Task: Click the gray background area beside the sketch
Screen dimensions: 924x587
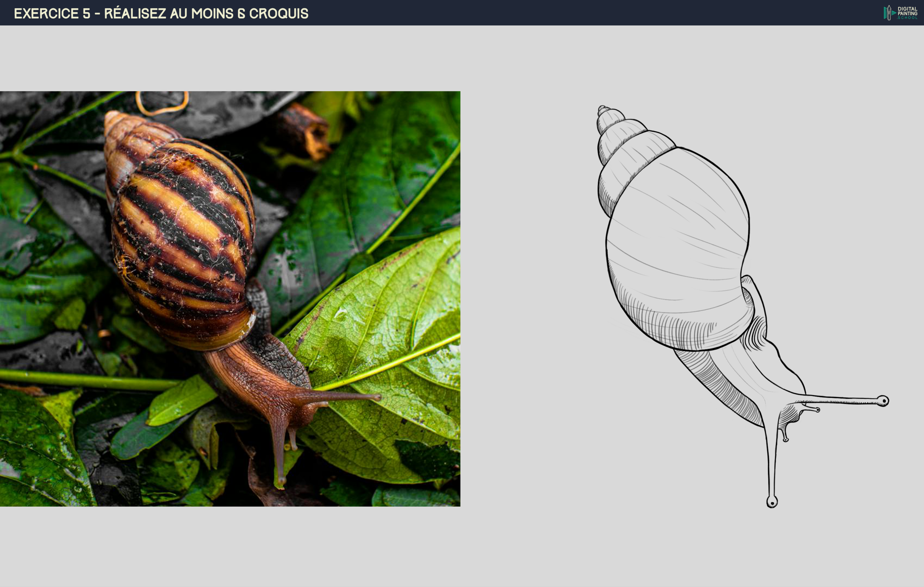Action: click(537, 499)
